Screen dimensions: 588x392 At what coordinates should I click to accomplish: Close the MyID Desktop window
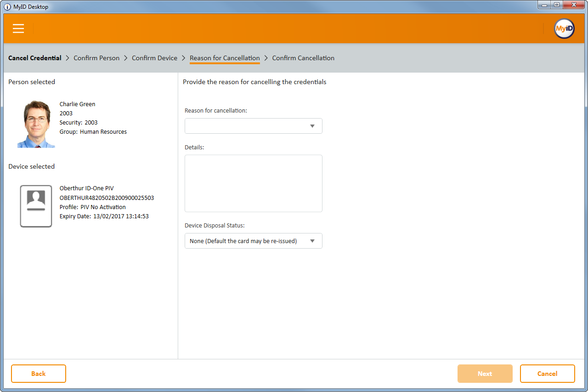point(574,5)
